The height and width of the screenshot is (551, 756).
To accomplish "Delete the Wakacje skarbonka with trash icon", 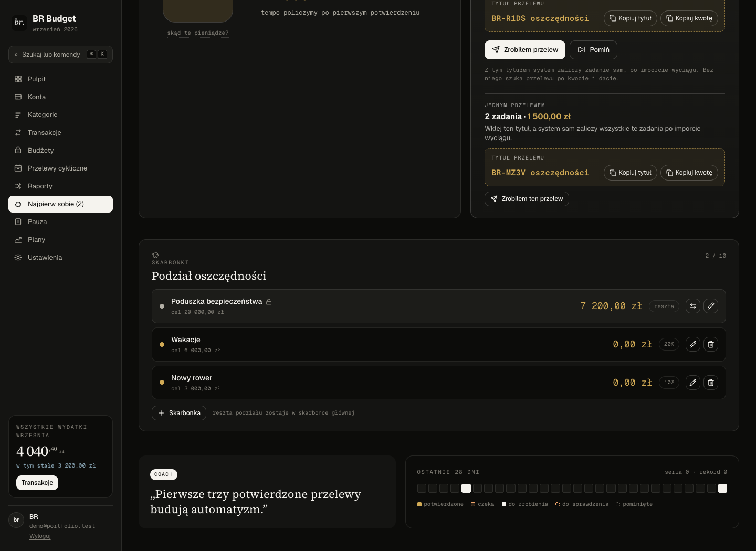I will [x=711, y=344].
